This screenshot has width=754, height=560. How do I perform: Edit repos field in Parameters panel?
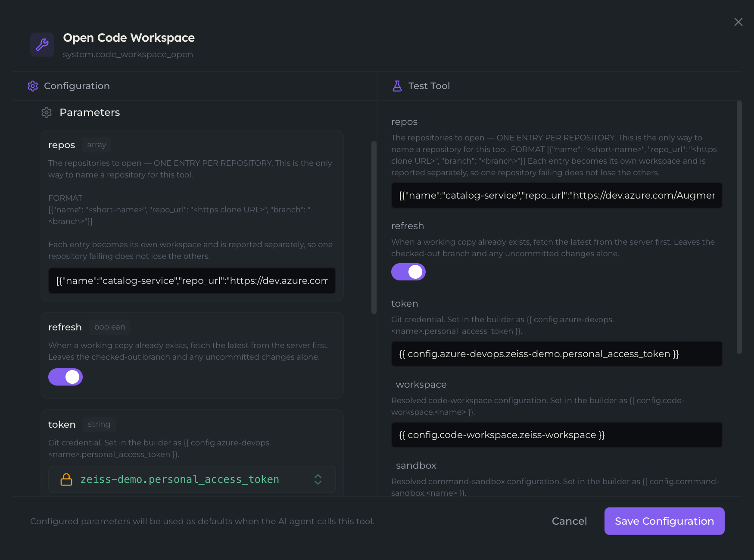coord(192,281)
